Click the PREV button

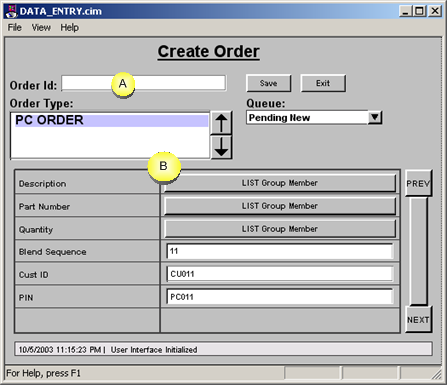point(418,183)
